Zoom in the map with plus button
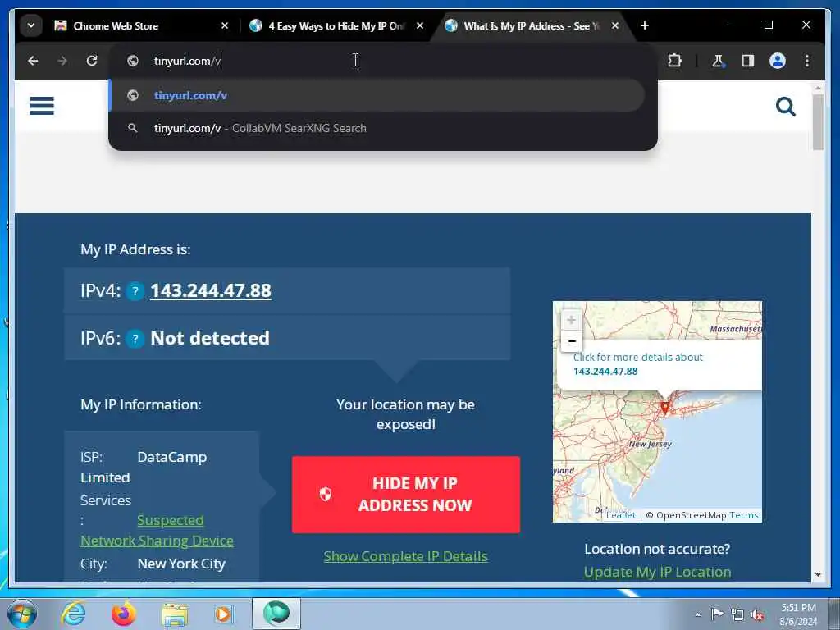Viewport: 840px width, 630px height. click(571, 321)
